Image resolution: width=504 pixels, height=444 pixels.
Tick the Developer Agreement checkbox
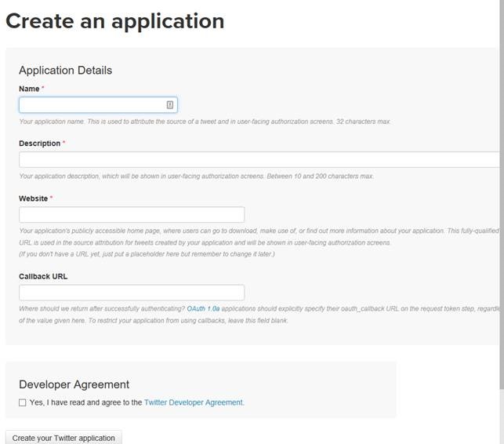[x=22, y=402]
